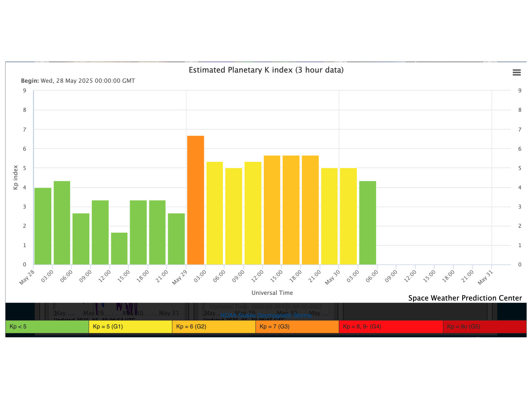Click the 'Universal Time' axis title
Image resolution: width=532 pixels, height=399 pixels.
click(x=272, y=293)
